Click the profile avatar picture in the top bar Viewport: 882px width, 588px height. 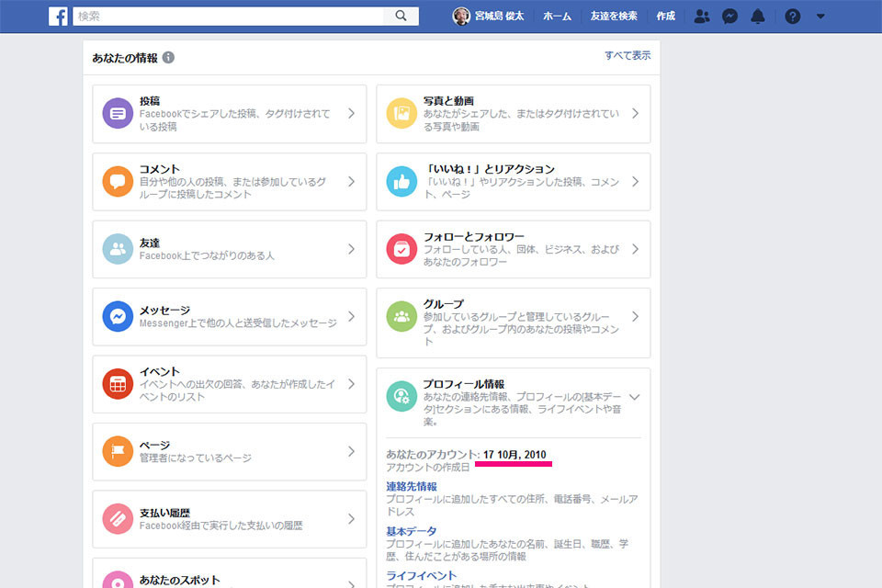(x=461, y=17)
